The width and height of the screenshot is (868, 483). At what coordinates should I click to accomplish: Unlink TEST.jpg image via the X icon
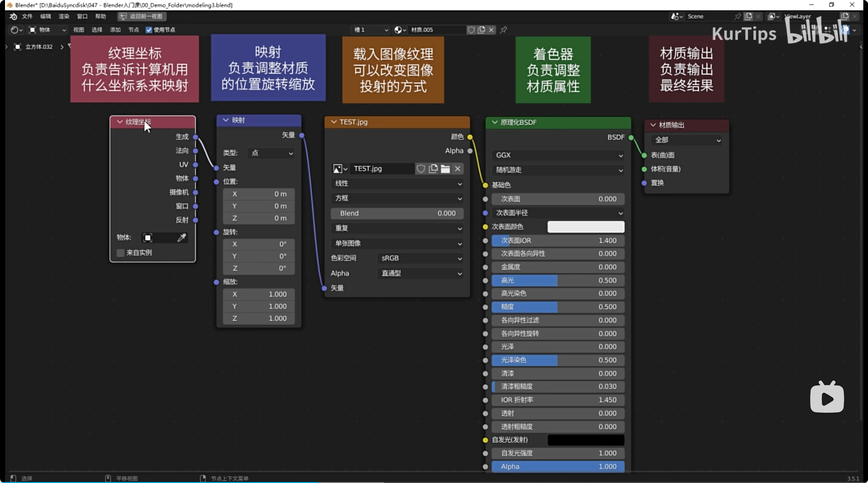pyautogui.click(x=458, y=169)
